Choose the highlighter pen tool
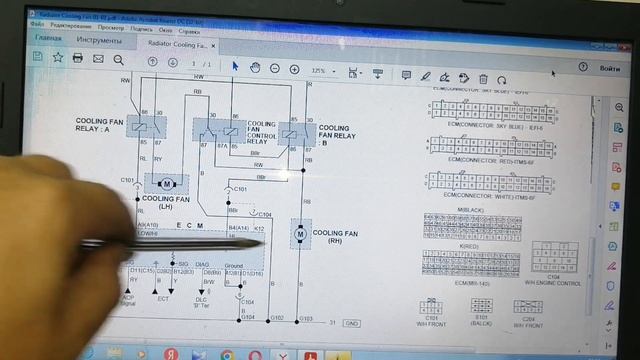 (x=425, y=76)
